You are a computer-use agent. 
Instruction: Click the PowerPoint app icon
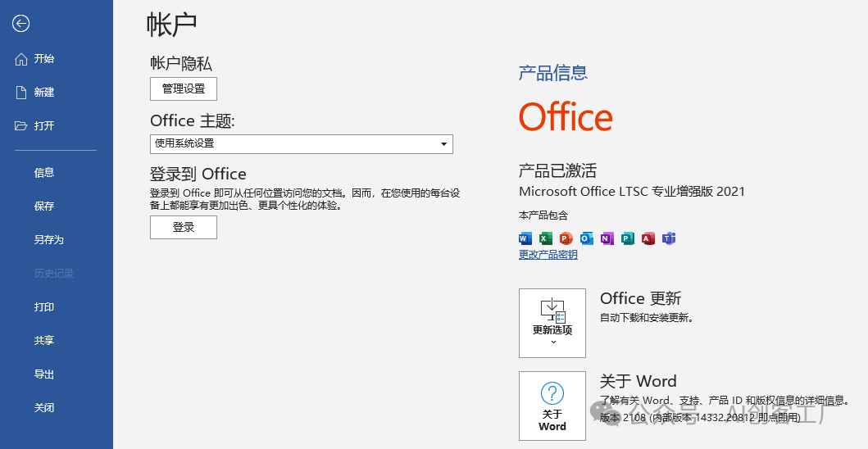coord(566,238)
